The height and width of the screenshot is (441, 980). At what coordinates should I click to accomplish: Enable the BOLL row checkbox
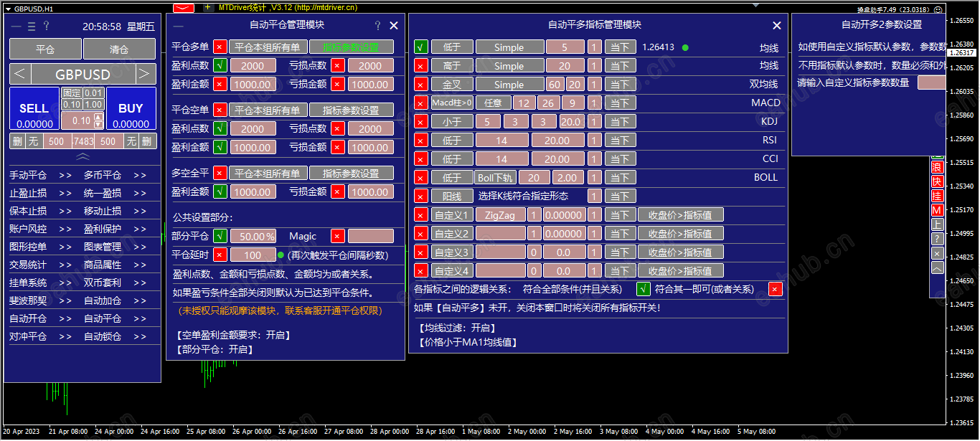pyautogui.click(x=421, y=178)
